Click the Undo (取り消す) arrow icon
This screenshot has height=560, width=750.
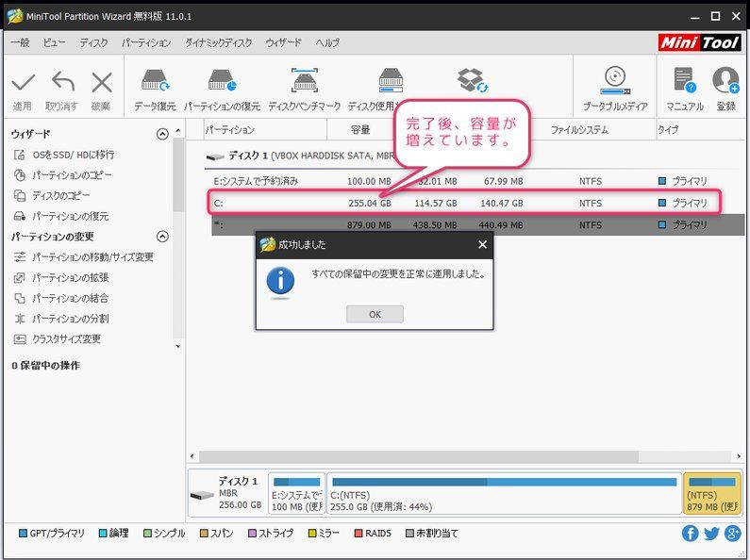pos(62,82)
